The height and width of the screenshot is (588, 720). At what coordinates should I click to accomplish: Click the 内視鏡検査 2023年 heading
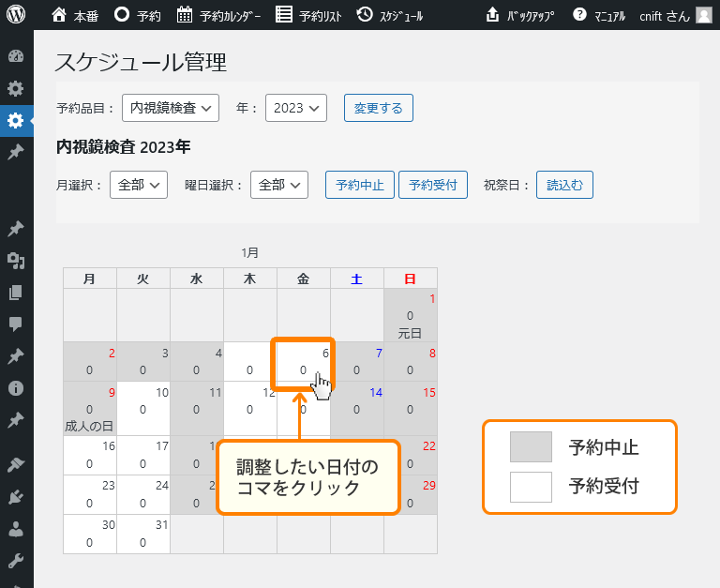click(123, 147)
